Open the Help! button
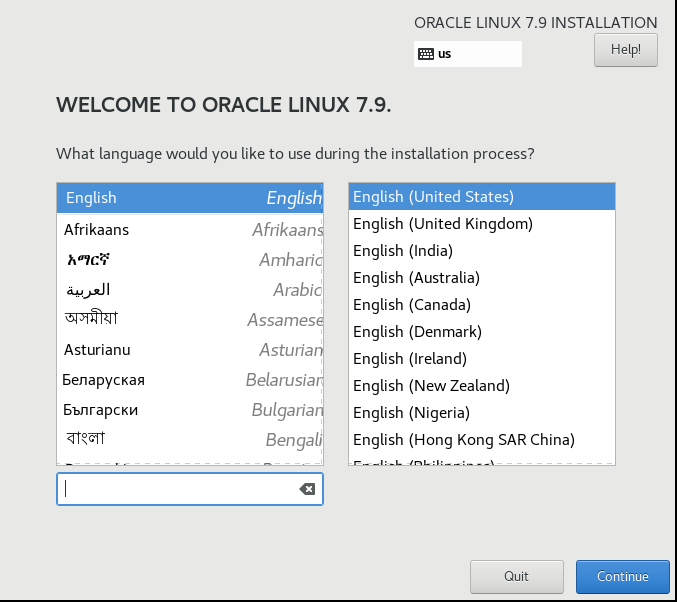The image size is (677, 602). (x=626, y=50)
